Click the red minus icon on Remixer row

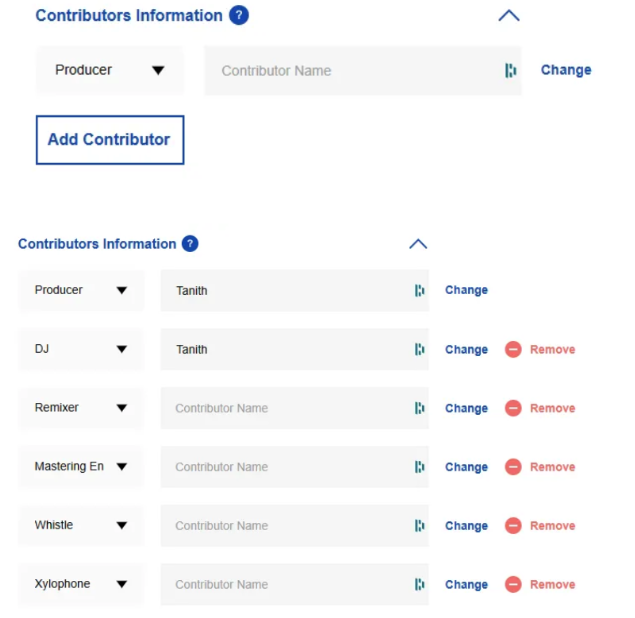click(x=513, y=408)
